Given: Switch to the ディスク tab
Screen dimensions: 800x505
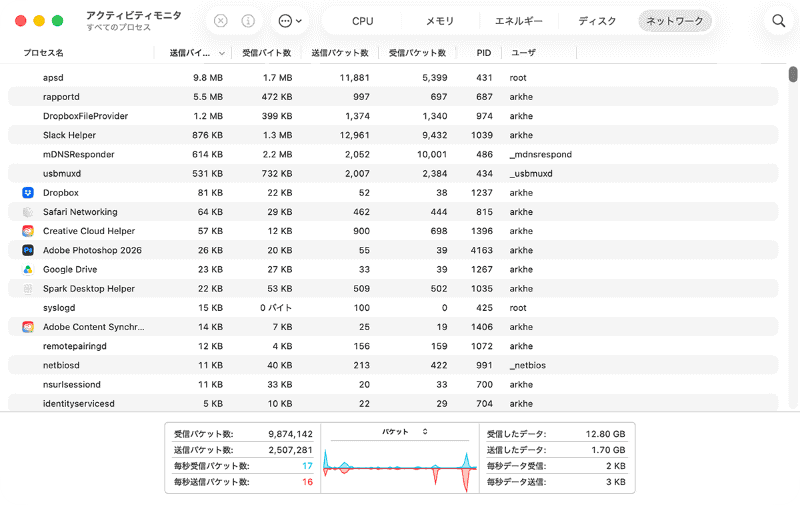Looking at the screenshot, I should (x=597, y=21).
